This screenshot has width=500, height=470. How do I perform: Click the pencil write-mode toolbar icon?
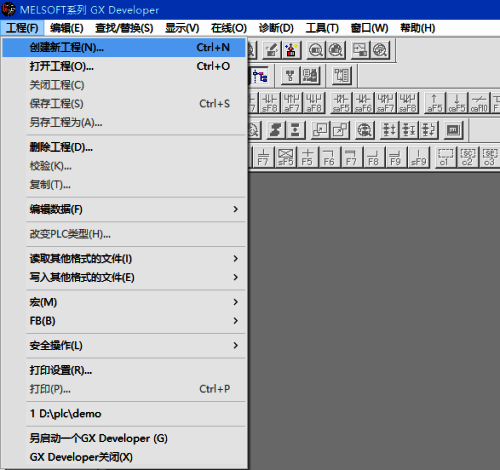pos(272,50)
